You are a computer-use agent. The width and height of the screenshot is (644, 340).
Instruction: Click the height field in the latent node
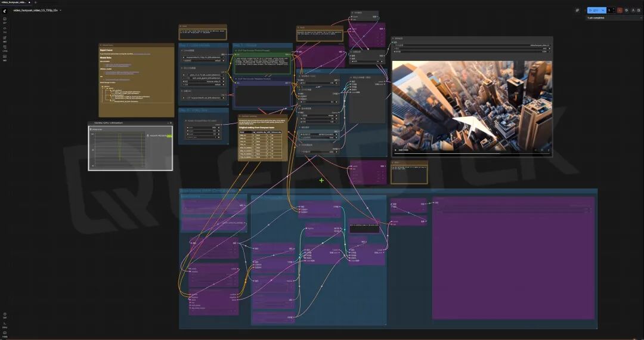pyautogui.click(x=203, y=131)
